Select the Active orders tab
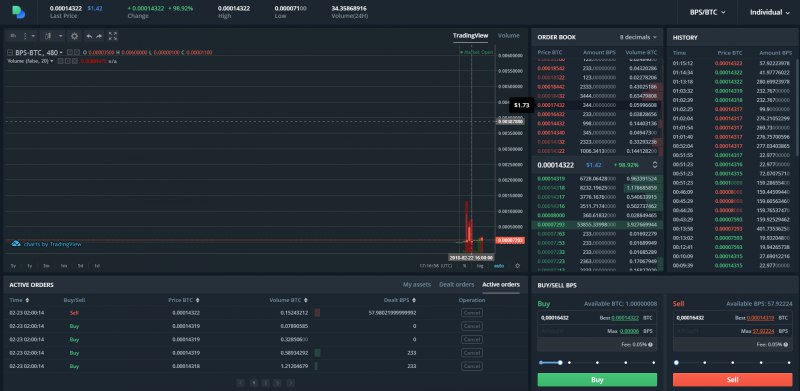Image resolution: width=800 pixels, height=391 pixels. [x=501, y=284]
